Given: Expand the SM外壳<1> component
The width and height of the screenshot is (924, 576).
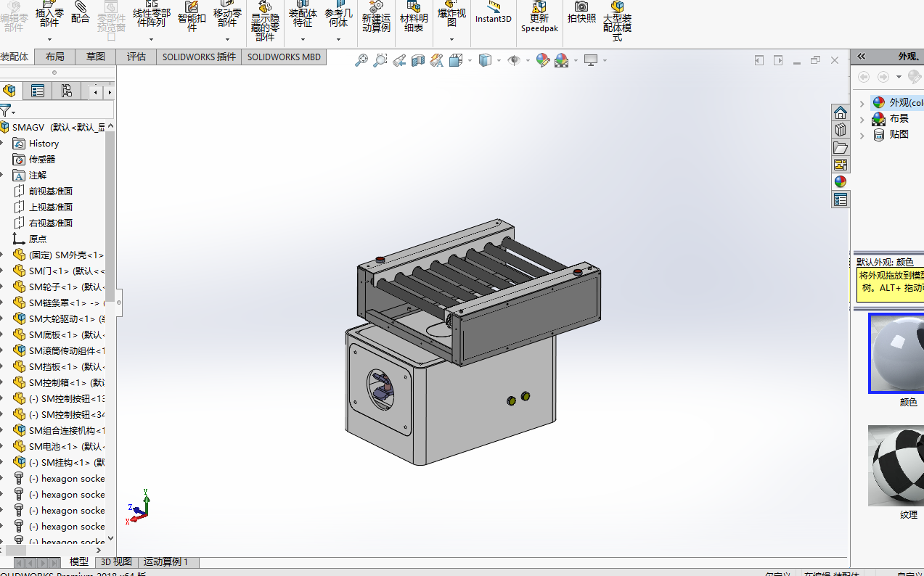Looking at the screenshot, I should click(x=1, y=255).
